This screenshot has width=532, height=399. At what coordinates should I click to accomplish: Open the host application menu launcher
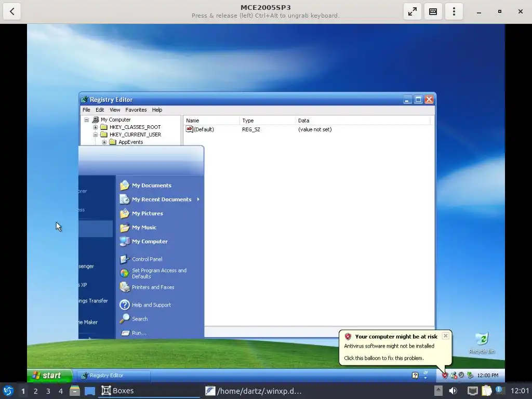(x=8, y=391)
